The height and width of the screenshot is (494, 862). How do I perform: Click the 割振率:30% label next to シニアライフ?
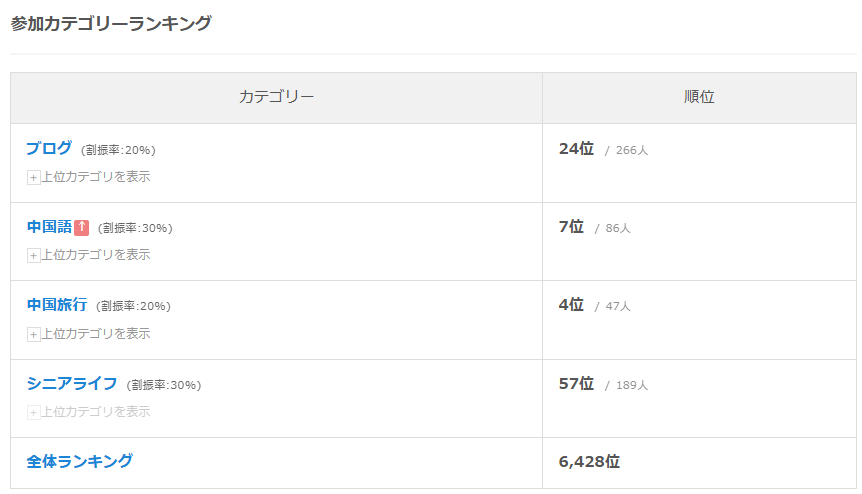(x=163, y=385)
